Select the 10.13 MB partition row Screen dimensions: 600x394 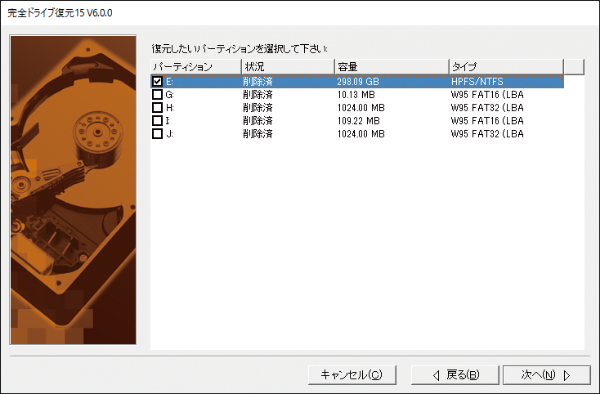(x=357, y=94)
